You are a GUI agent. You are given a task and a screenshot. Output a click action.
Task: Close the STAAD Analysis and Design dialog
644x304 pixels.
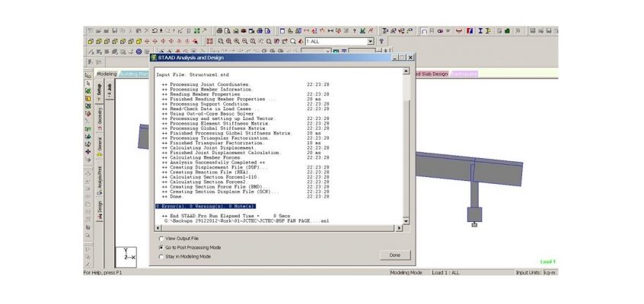click(410, 58)
